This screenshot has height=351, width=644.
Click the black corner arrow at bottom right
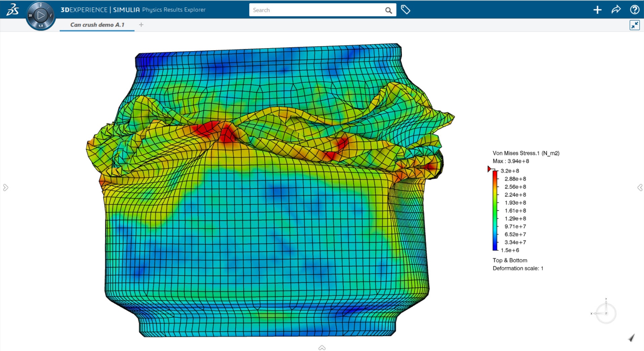point(632,338)
